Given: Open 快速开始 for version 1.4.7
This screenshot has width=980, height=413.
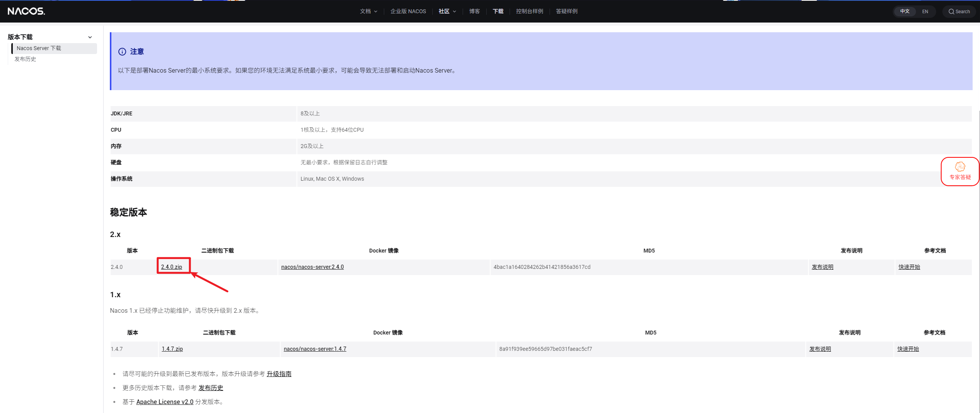Looking at the screenshot, I should point(908,349).
